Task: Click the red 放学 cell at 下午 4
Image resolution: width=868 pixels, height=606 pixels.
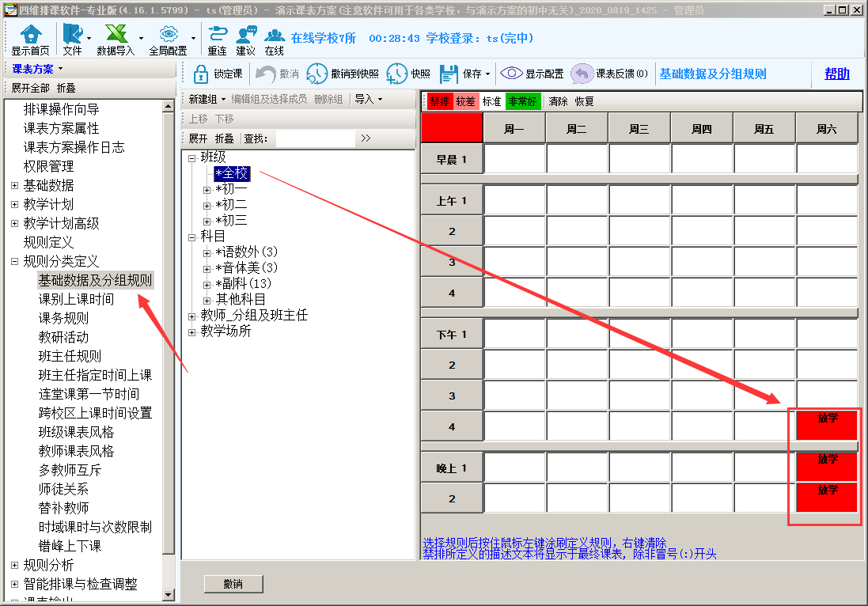Action: tap(827, 425)
